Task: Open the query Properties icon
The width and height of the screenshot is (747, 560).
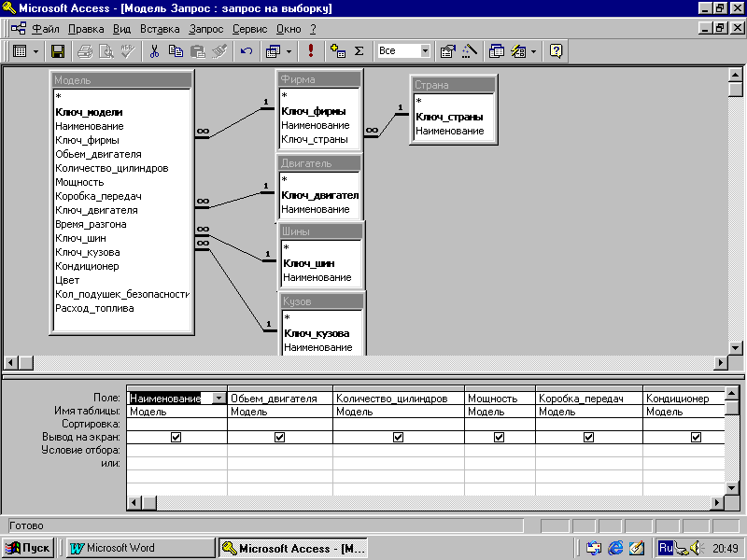Action: pyautogui.click(x=447, y=51)
